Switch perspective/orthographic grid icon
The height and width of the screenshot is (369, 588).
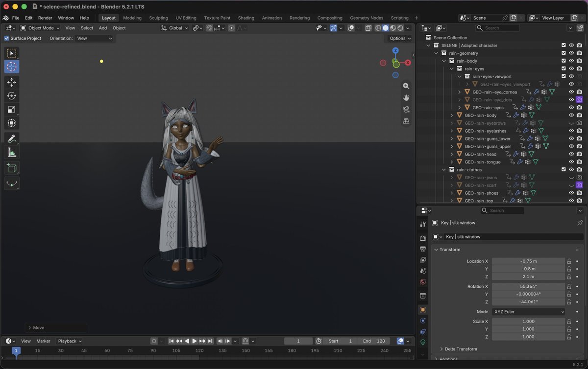click(406, 121)
